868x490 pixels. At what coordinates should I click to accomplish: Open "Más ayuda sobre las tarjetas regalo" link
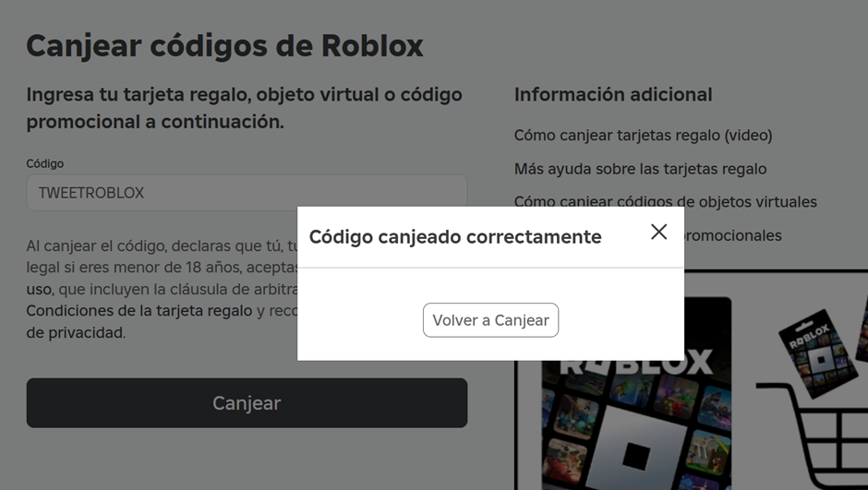pos(641,169)
